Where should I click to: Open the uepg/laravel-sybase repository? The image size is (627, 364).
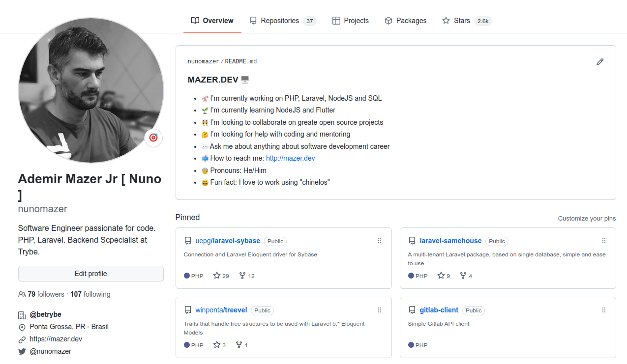228,241
